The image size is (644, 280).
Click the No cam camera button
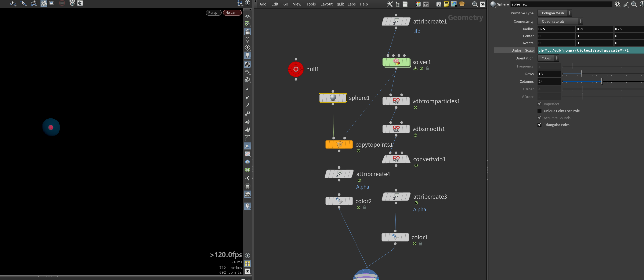pyautogui.click(x=232, y=12)
